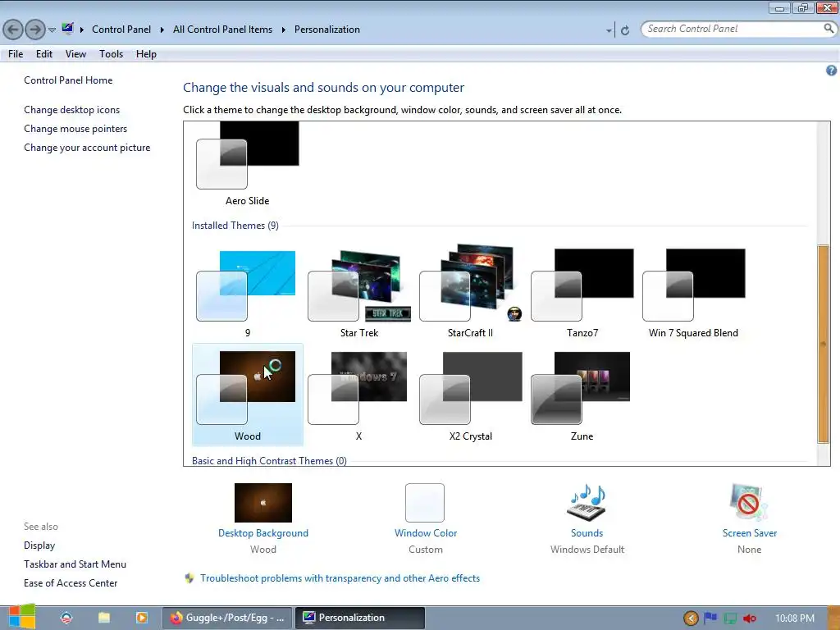Select the Zune theme
The width and height of the screenshot is (840, 630).
click(x=582, y=395)
